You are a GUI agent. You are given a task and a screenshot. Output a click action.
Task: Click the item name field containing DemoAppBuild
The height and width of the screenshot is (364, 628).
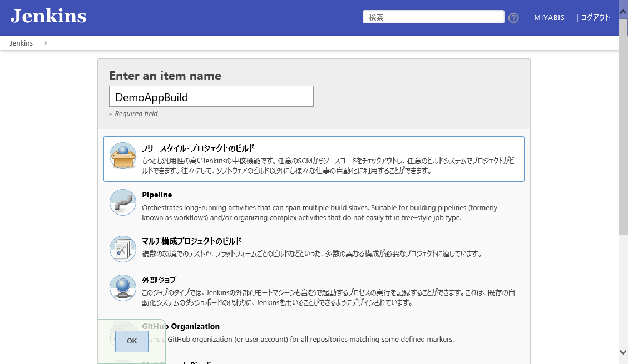211,96
